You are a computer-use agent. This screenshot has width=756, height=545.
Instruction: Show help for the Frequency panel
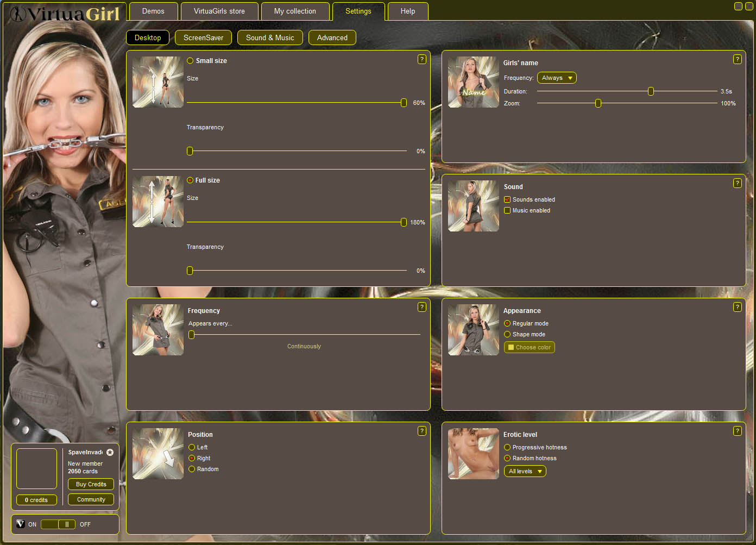[x=421, y=307]
